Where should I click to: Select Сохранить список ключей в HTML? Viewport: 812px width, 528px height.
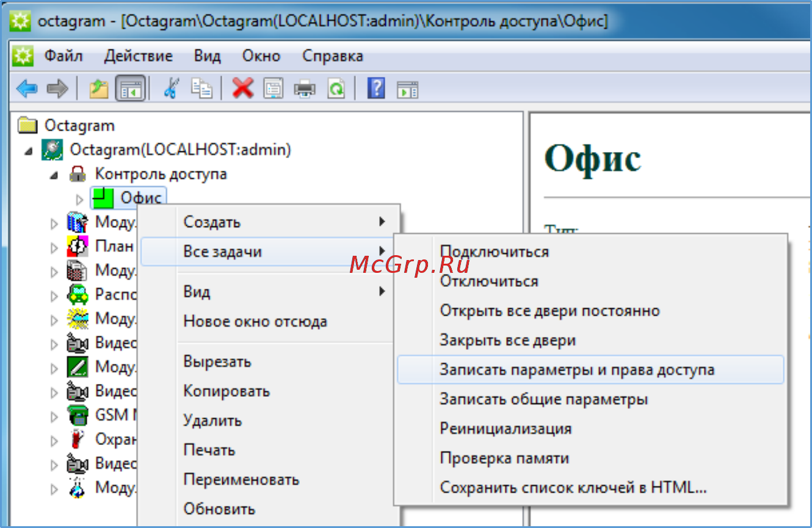tap(590, 488)
